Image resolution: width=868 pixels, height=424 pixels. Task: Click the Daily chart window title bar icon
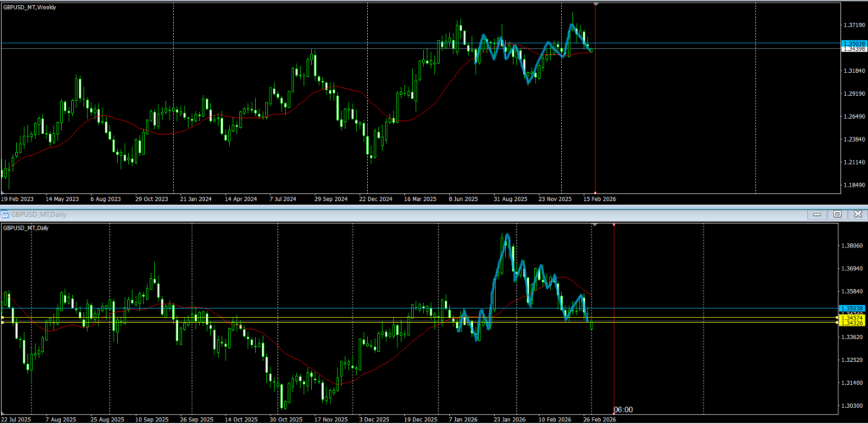pos(6,215)
